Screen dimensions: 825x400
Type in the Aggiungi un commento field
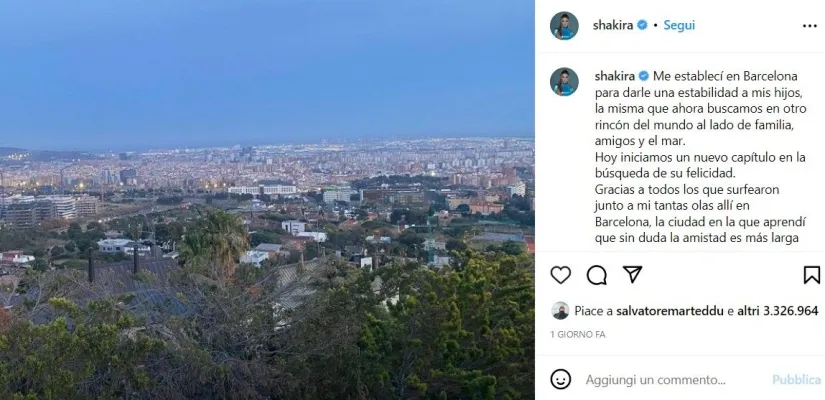click(x=670, y=380)
